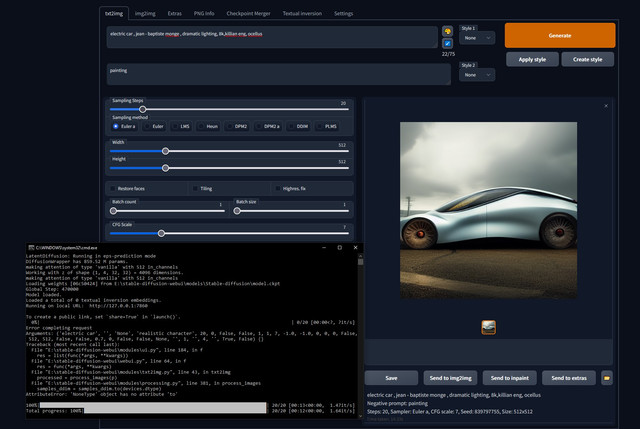Open the output folder icon button
640x429 pixels.
[x=607, y=378]
